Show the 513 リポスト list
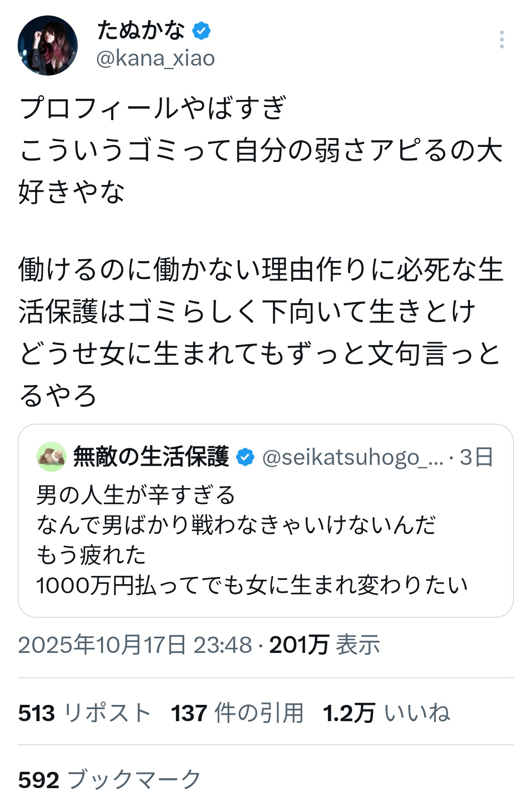Viewport: 532px width, 801px height. point(84,713)
